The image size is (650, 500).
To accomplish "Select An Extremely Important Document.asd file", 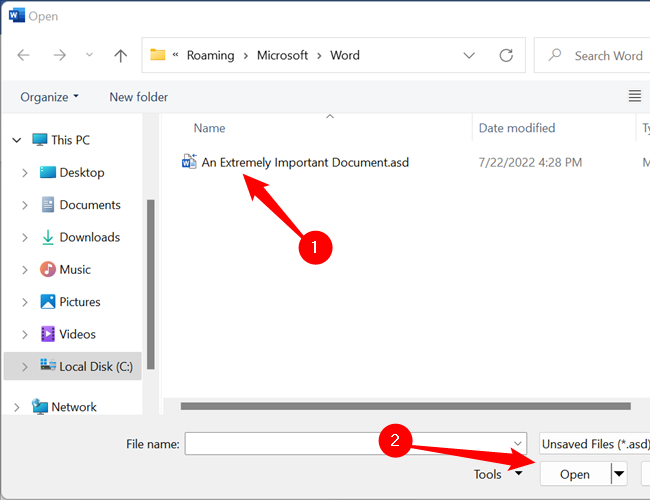I will point(305,163).
